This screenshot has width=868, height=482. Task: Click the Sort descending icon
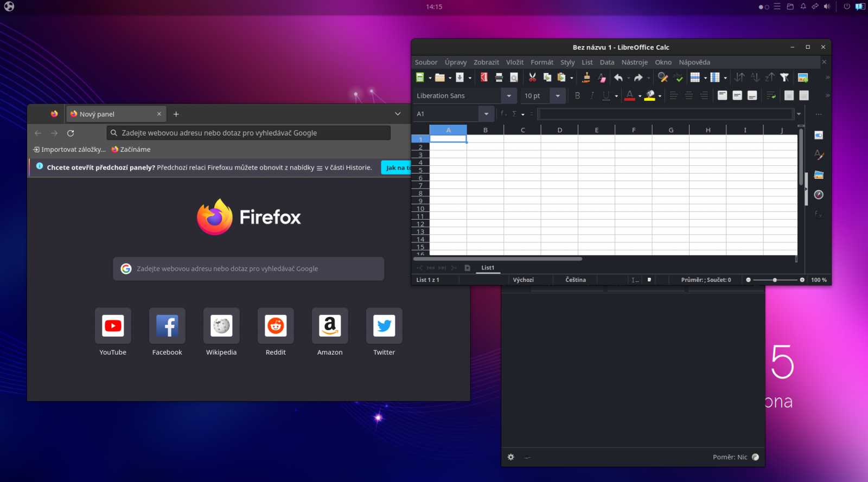pos(769,78)
